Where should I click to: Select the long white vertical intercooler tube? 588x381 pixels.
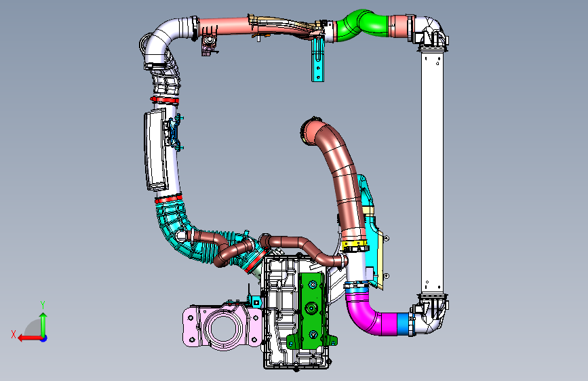coord(432,172)
